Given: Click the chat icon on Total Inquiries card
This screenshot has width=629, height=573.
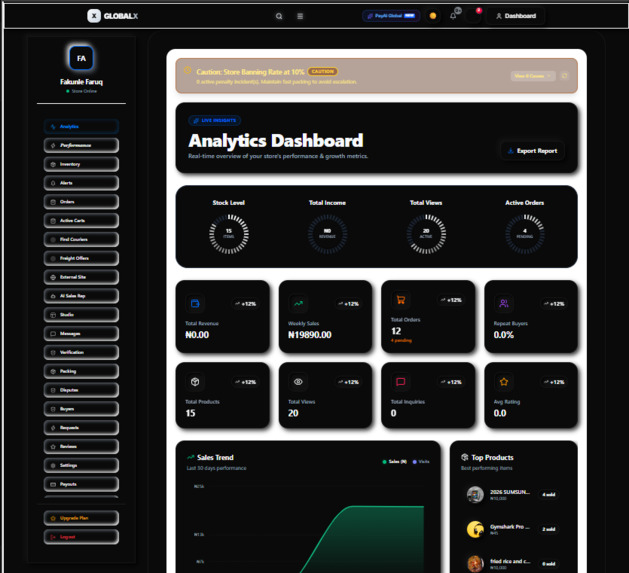Looking at the screenshot, I should (401, 382).
